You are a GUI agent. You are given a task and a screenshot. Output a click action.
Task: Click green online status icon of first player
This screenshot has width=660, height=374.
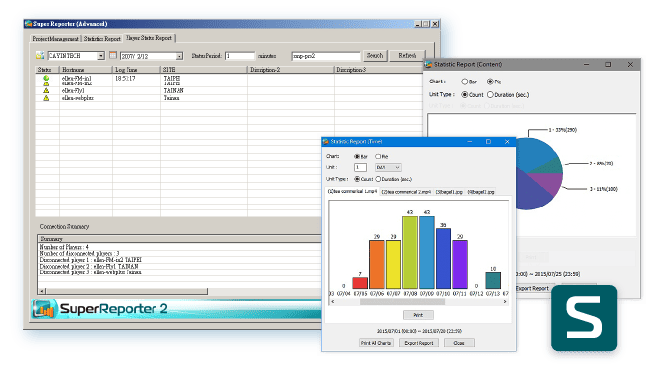46,78
